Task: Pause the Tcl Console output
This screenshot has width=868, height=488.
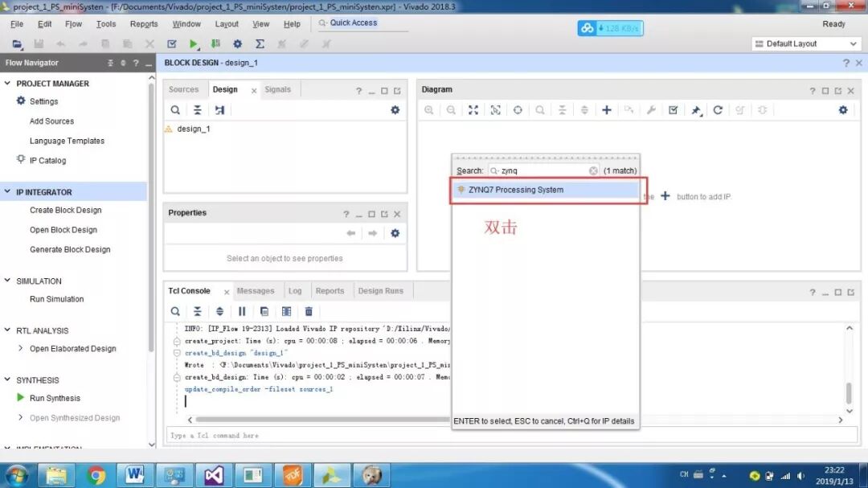Action: (242, 311)
